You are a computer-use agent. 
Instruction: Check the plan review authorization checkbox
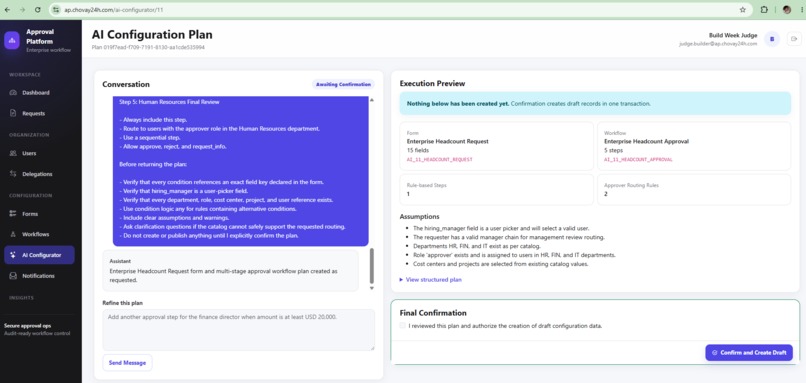[402, 325]
